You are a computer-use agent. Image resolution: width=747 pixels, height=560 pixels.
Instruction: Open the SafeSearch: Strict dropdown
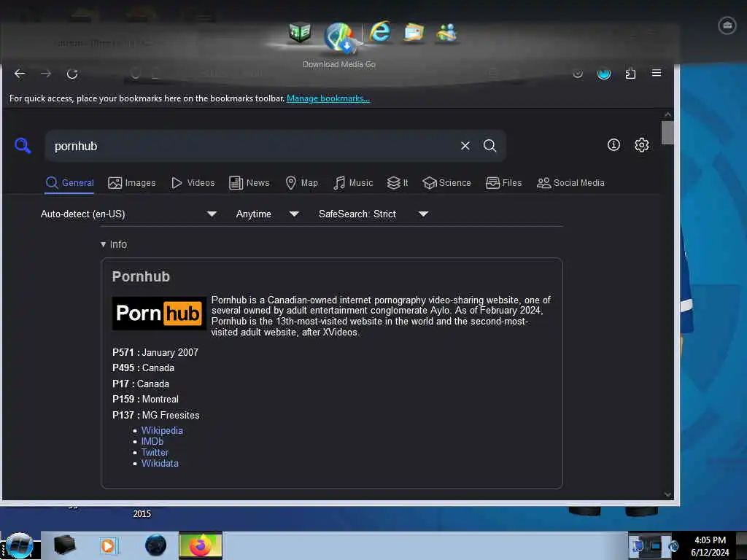373,214
